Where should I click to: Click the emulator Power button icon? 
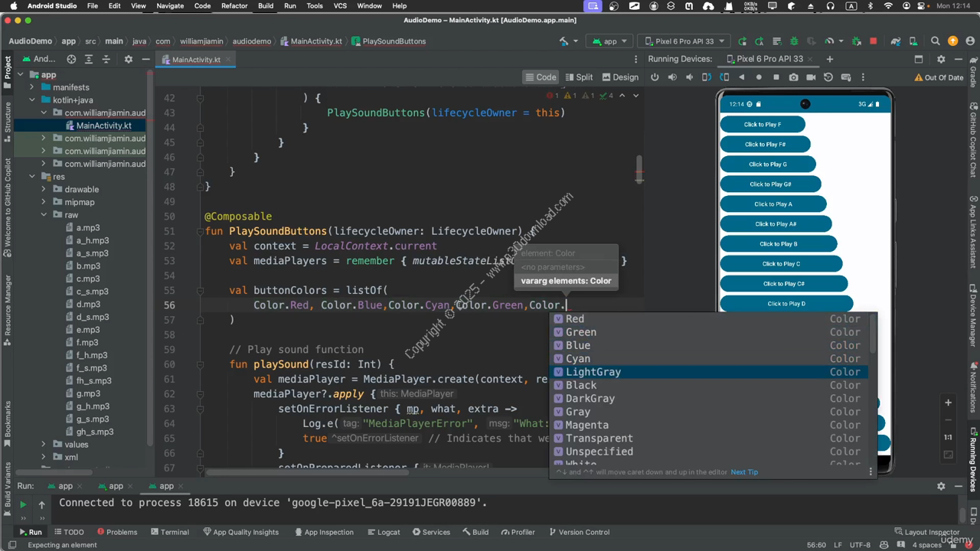tap(655, 77)
